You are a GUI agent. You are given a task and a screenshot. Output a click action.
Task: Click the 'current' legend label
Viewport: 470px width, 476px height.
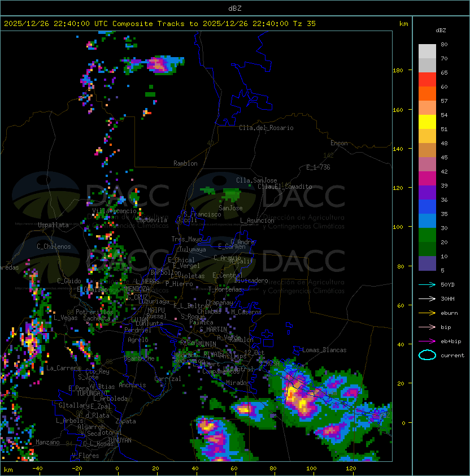coord(452,356)
